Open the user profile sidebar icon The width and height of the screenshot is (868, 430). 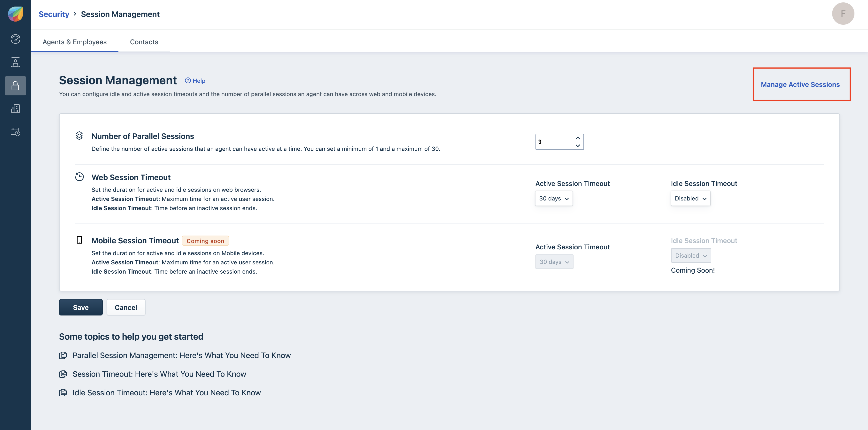15,62
